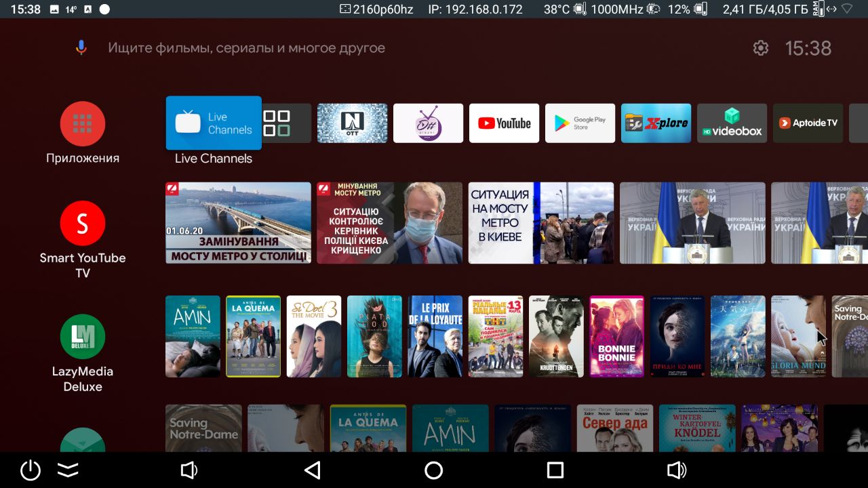The height and width of the screenshot is (488, 868).
Task: Launch the Live Channels app
Action: click(x=214, y=123)
